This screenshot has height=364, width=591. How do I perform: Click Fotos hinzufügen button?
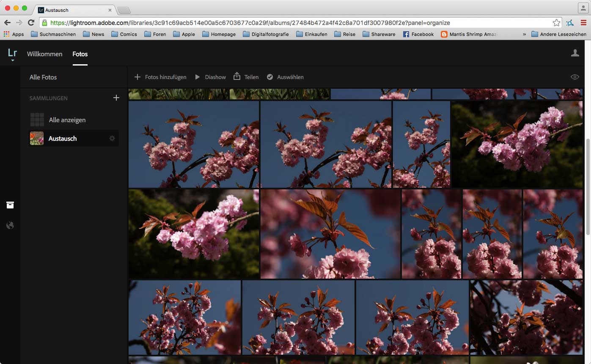pos(160,77)
